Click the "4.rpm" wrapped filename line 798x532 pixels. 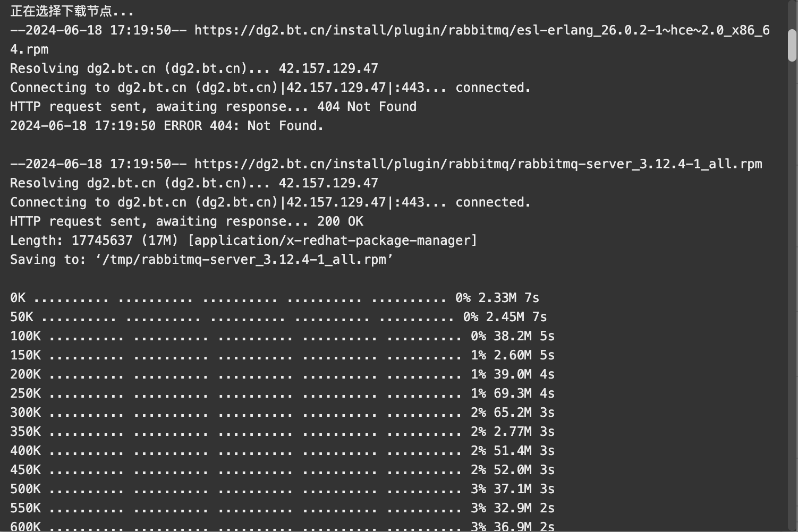29,49
